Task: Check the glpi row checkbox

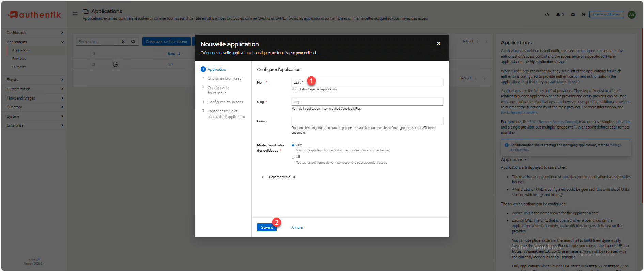Action: (x=93, y=64)
